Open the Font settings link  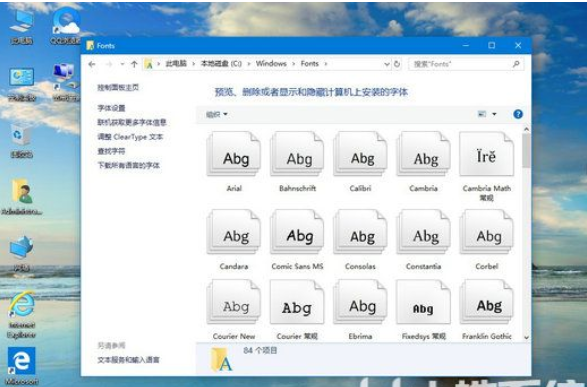click(111, 108)
